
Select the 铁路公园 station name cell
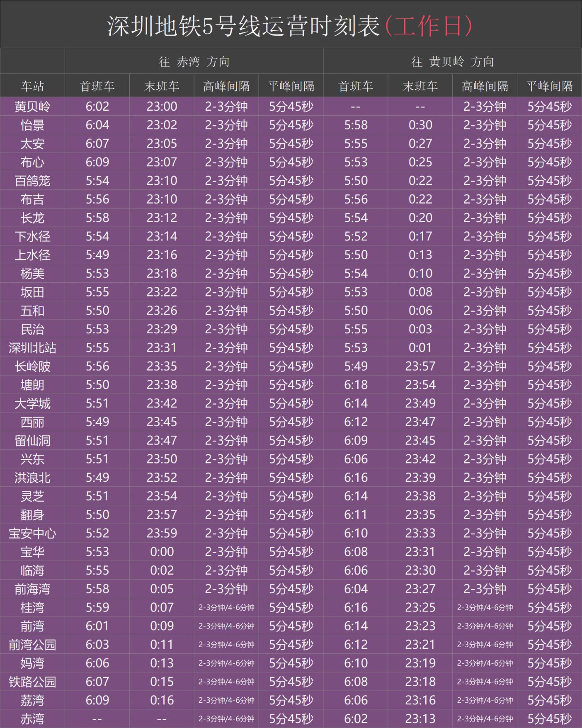coord(32,682)
